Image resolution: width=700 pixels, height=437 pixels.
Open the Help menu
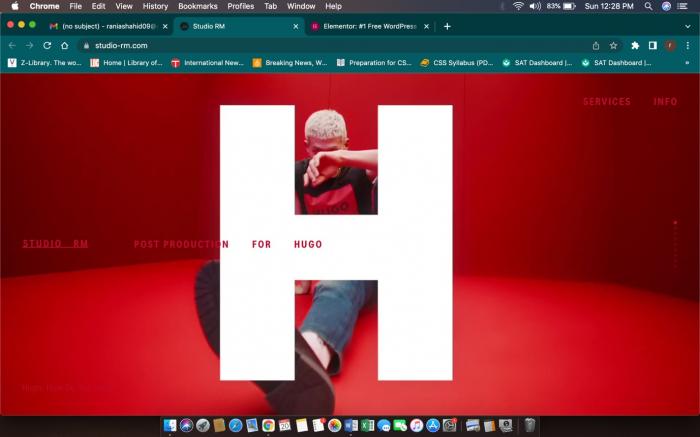click(333, 6)
